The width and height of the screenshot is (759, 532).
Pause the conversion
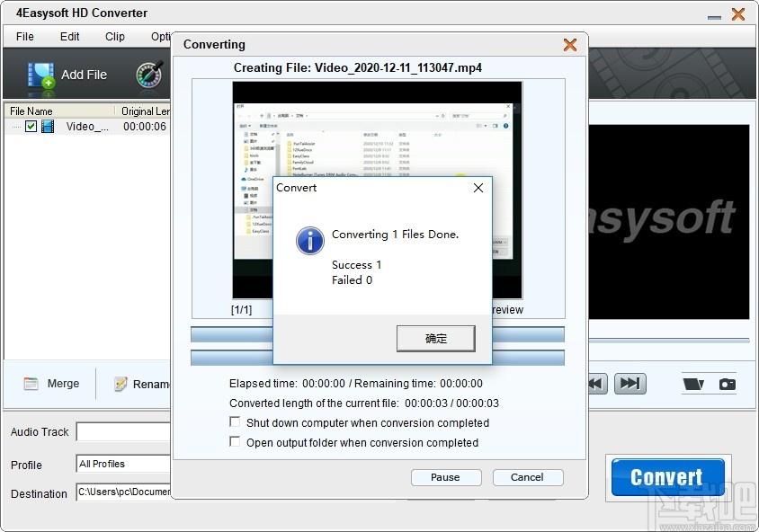(446, 477)
